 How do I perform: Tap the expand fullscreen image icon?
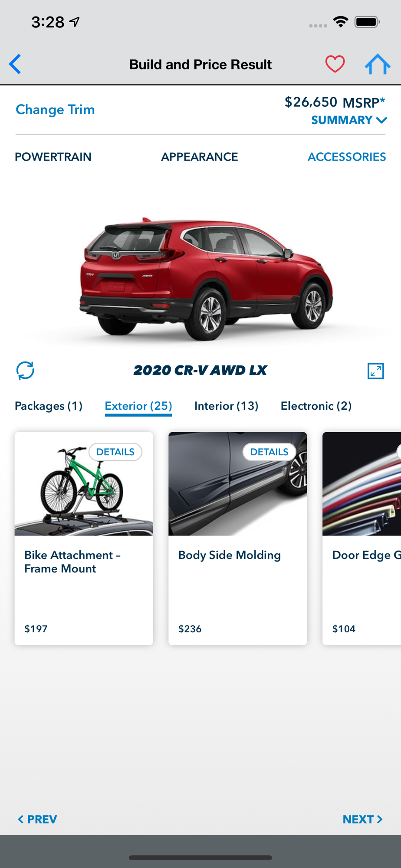click(375, 371)
